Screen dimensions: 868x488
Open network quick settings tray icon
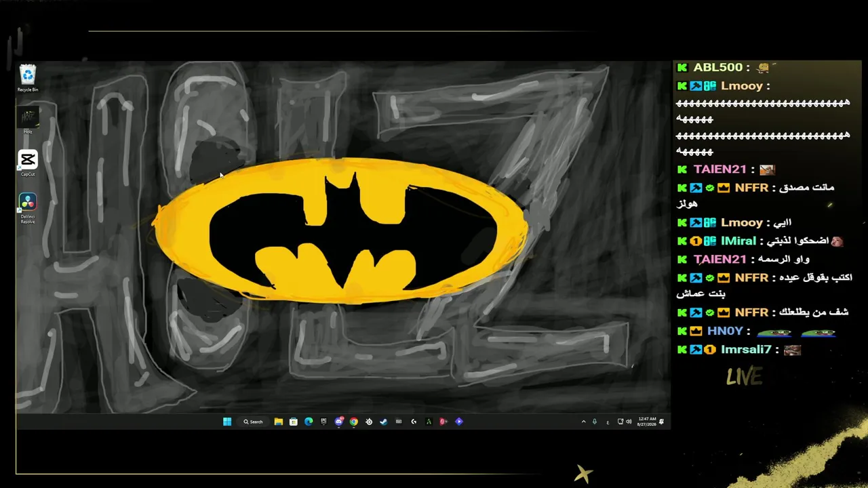point(620,422)
